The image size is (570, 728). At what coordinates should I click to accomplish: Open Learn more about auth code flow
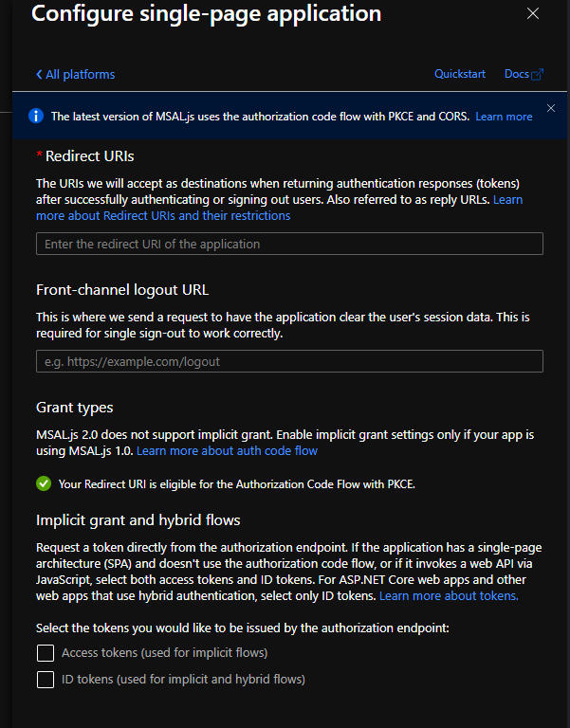coord(227,451)
